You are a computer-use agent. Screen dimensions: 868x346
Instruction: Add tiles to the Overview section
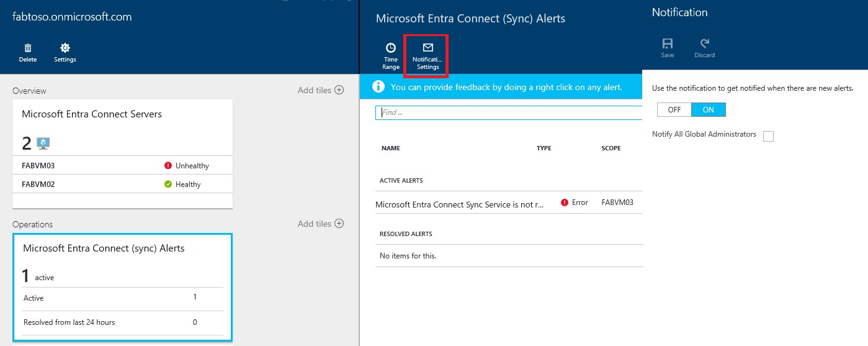321,90
